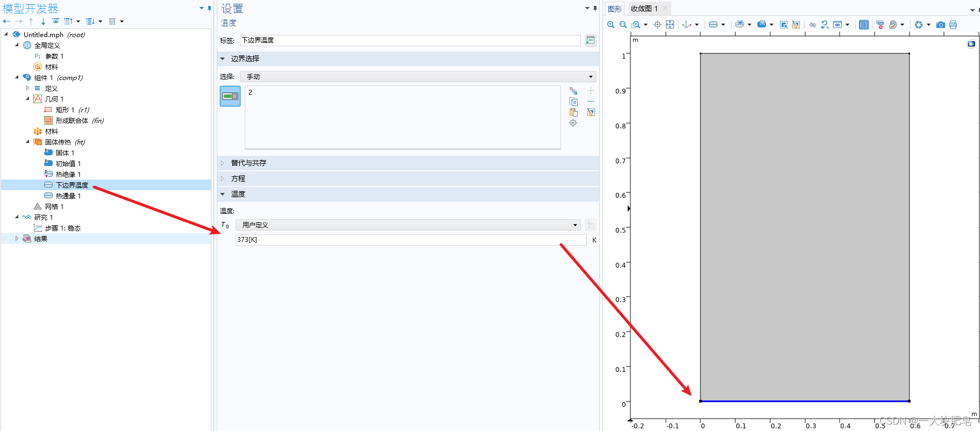Viewport: 980px width, 431px height.
Task: Click the blue bottom boundary in graphics
Action: (805, 401)
